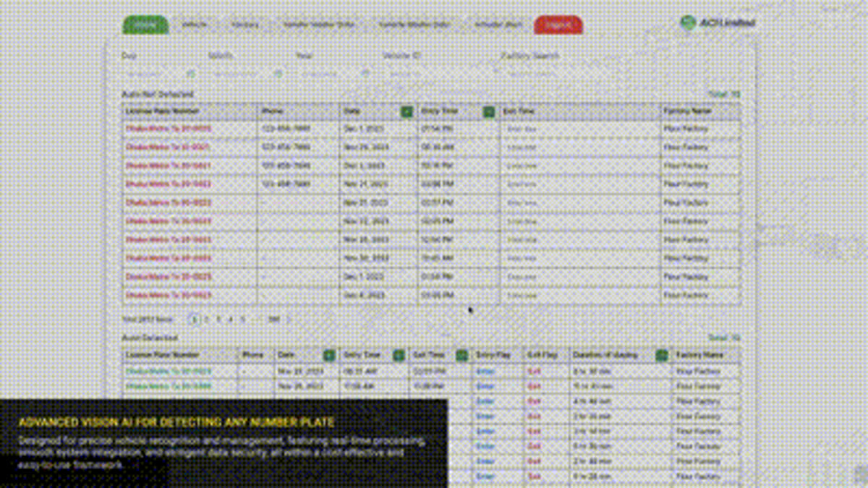
Task: Click exit time field for 07:54 PM entry
Action: point(579,129)
